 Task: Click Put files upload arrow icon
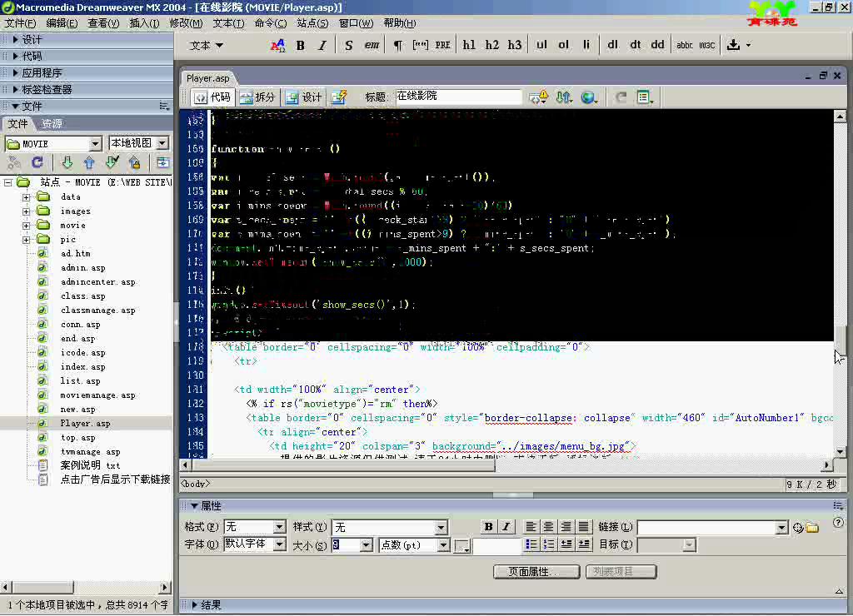pyautogui.click(x=89, y=162)
